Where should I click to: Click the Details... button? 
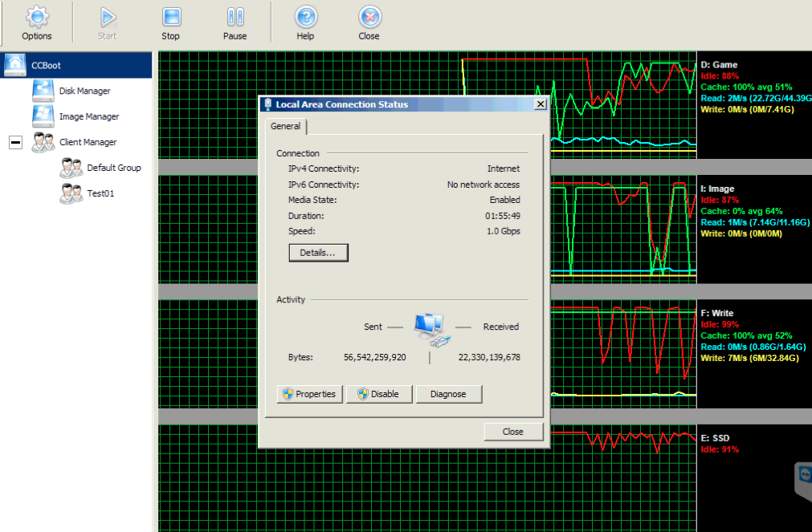tap(318, 252)
